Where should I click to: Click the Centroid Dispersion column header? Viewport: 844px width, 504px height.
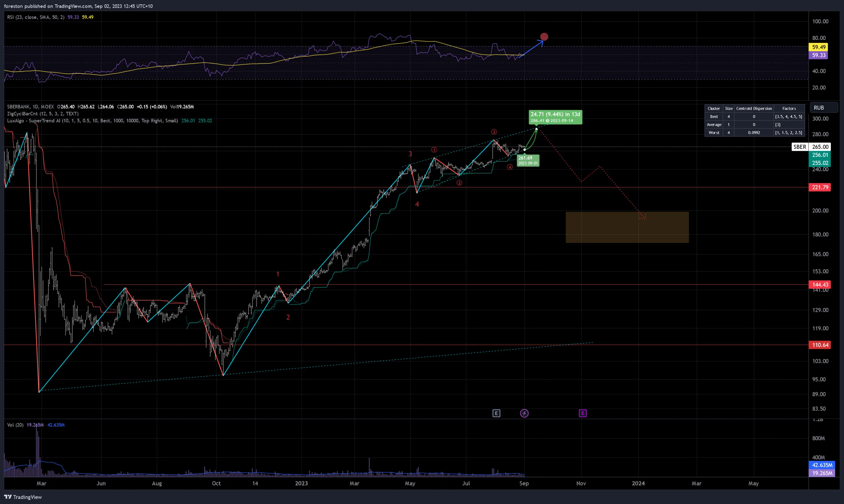[x=754, y=108]
